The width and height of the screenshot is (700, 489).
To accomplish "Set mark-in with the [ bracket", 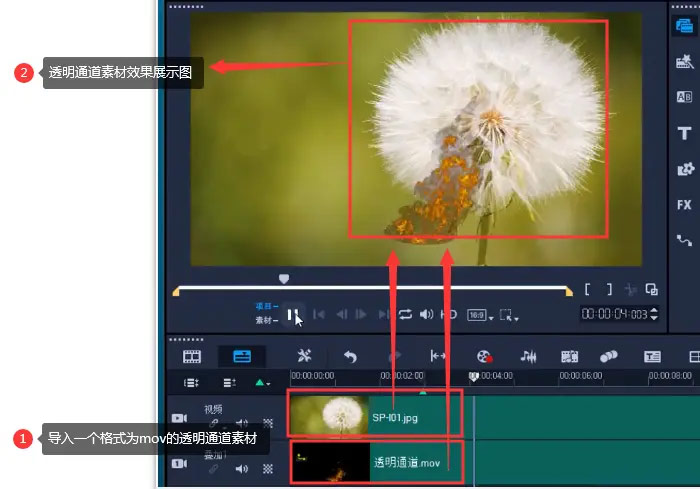I will [588, 290].
